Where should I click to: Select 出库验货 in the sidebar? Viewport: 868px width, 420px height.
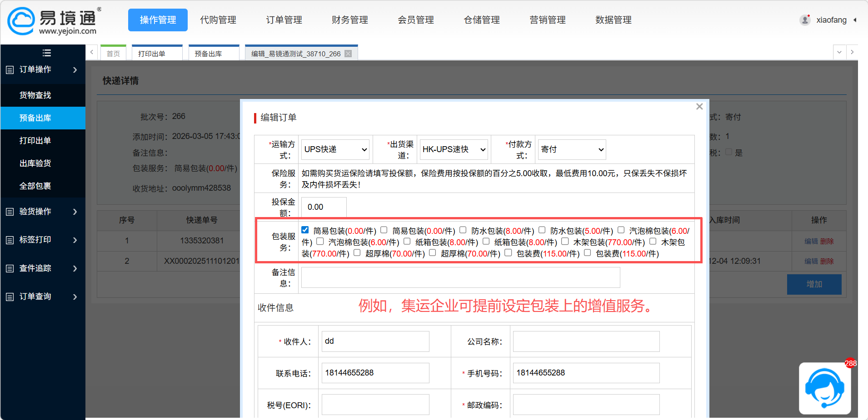(43, 163)
